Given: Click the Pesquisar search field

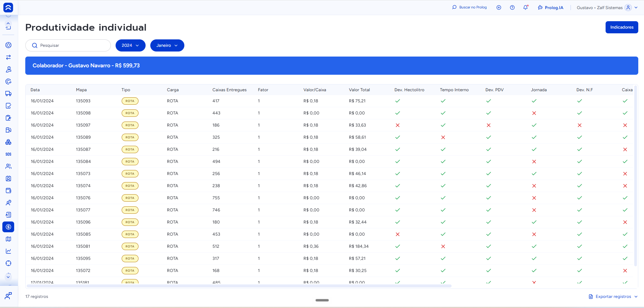Looking at the screenshot, I should [x=68, y=45].
